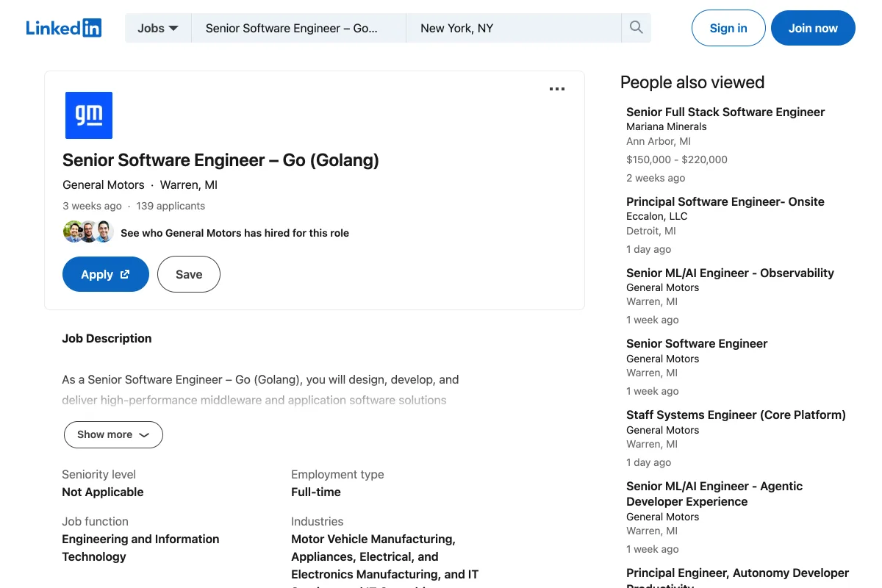Click the $150,000 - $220,000 salary text
Viewport: 882px width, 588px height.
677,159
